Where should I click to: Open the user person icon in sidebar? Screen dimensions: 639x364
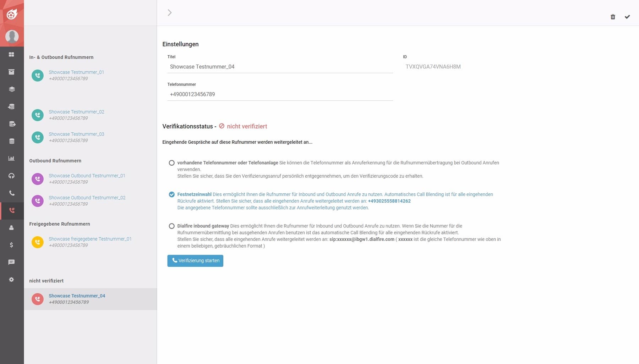tap(11, 228)
